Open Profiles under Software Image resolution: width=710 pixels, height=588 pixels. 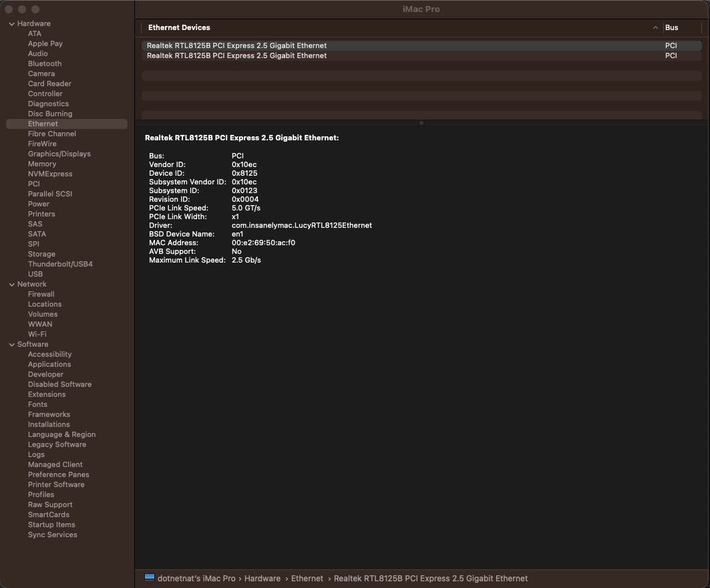41,494
